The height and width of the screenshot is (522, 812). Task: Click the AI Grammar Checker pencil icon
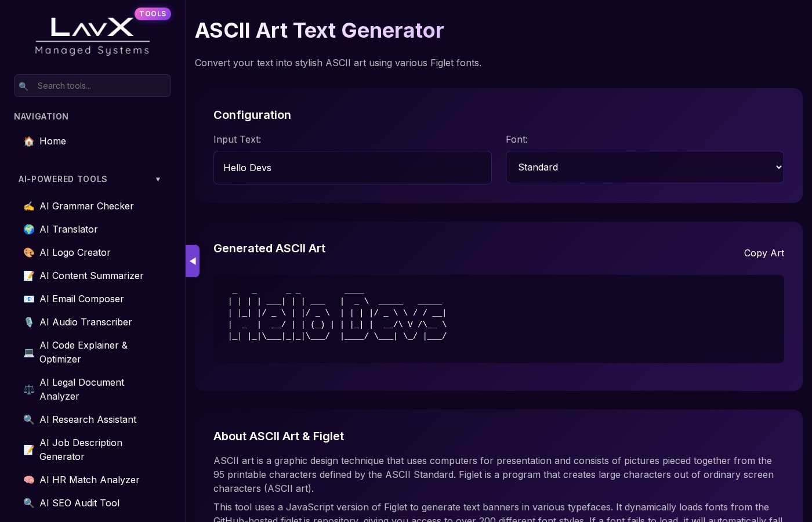tap(29, 206)
